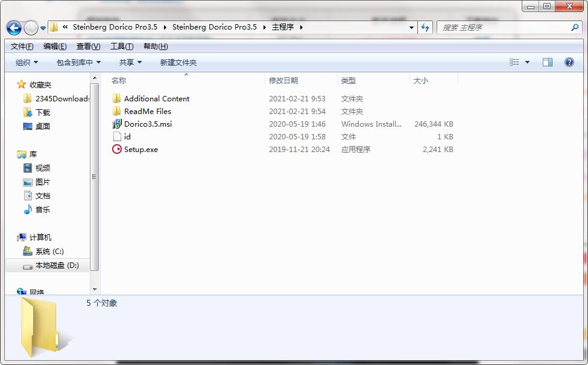Sort by the 名称 column header
This screenshot has height=365, width=588.
click(118, 80)
